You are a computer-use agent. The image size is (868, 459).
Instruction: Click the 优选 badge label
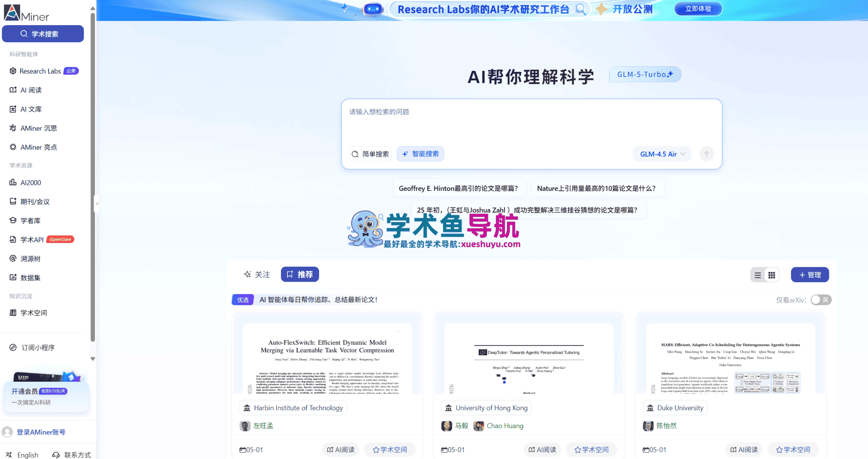tap(243, 300)
